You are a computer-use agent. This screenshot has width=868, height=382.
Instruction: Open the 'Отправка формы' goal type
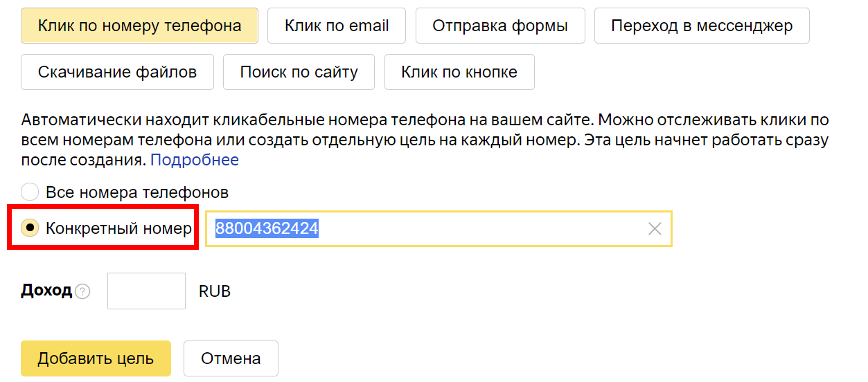click(x=500, y=26)
